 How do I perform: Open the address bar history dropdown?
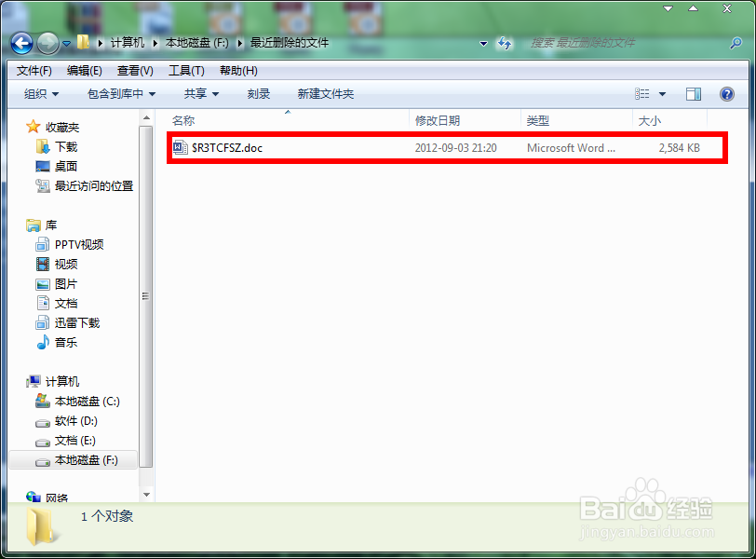click(483, 44)
